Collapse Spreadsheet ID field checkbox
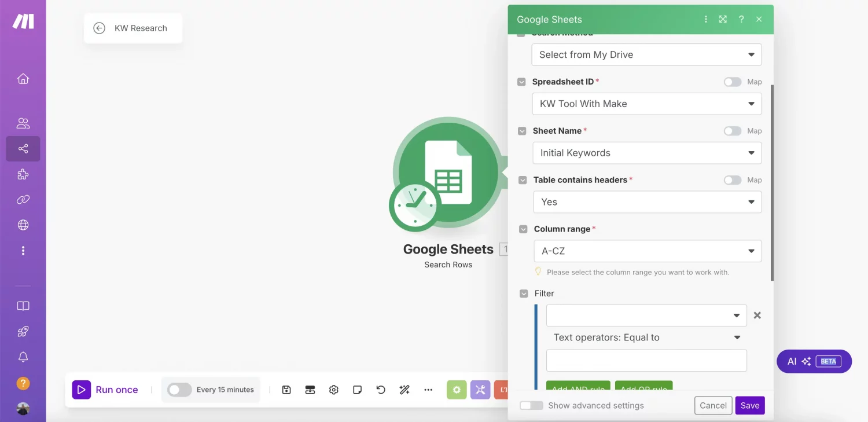The height and width of the screenshot is (422, 868). click(522, 82)
